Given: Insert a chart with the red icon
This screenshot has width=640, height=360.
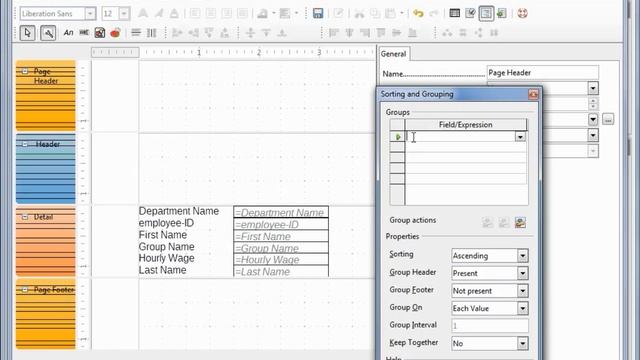Looking at the screenshot, I should [x=115, y=33].
